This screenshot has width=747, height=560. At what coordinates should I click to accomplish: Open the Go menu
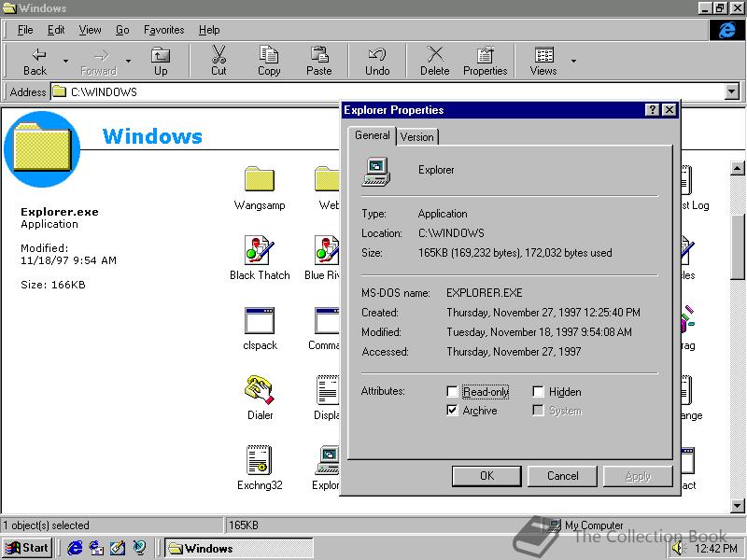pyautogui.click(x=122, y=30)
